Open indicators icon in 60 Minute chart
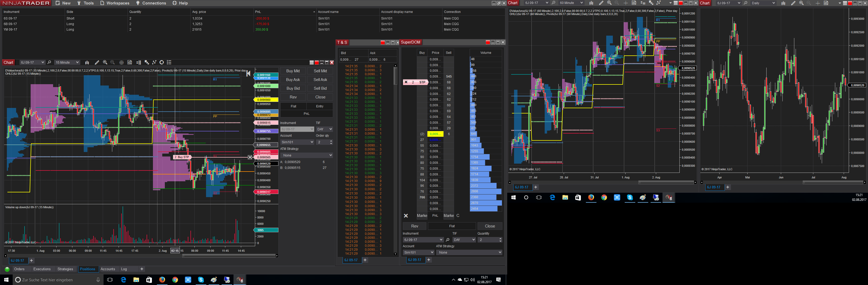This screenshot has width=868, height=285. 651,3
